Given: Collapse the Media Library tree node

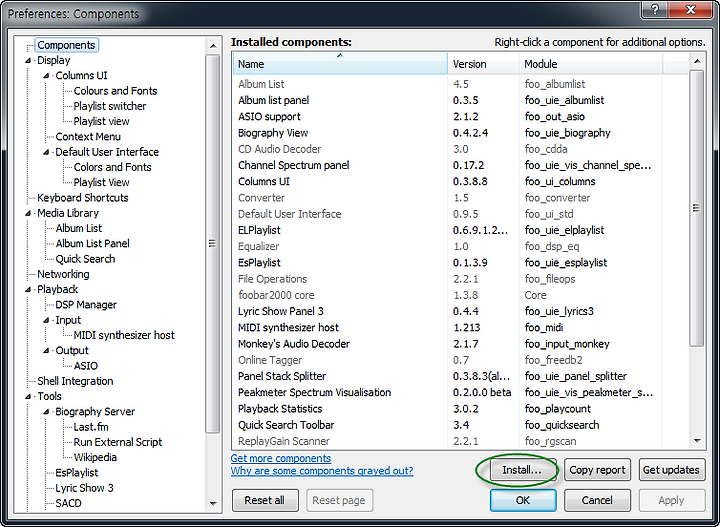Looking at the screenshot, I should [28, 213].
